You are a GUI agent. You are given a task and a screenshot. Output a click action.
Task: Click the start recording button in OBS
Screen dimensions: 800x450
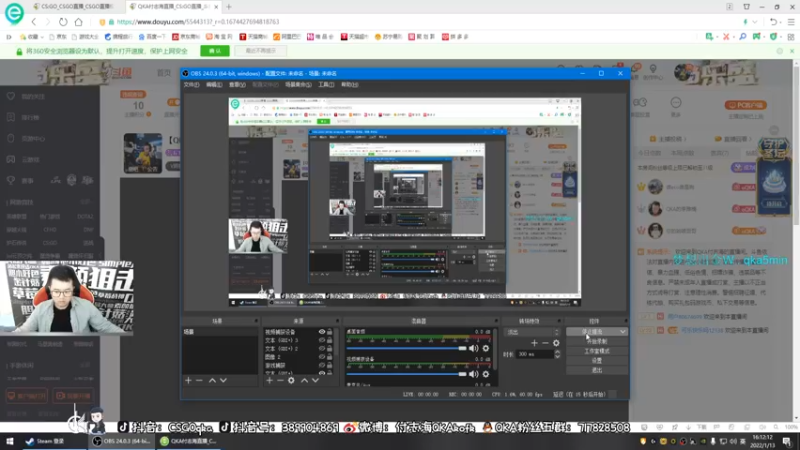[x=596, y=341]
